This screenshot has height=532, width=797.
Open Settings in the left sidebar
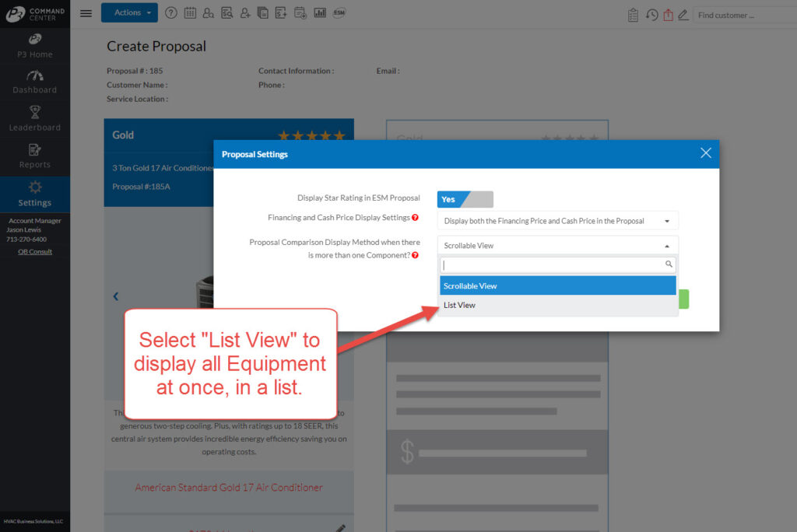[x=35, y=194]
